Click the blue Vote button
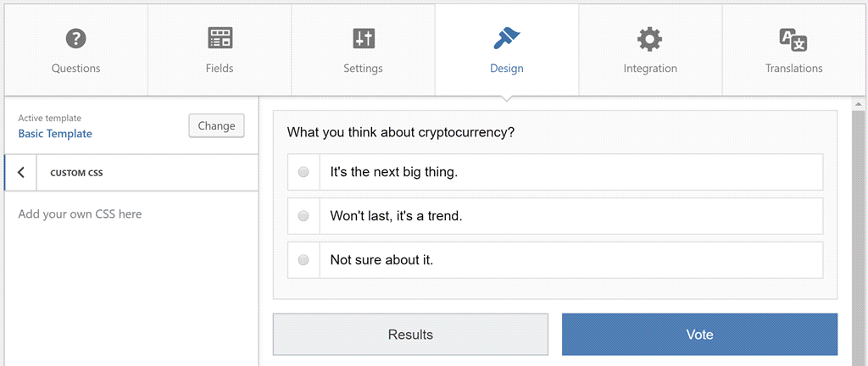This screenshot has height=366, width=868. pyautogui.click(x=699, y=335)
